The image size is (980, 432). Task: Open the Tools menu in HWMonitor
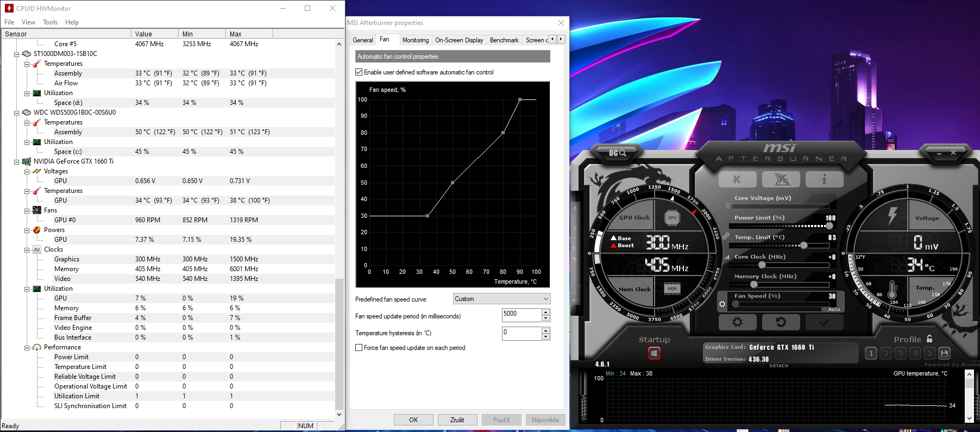pyautogui.click(x=50, y=22)
